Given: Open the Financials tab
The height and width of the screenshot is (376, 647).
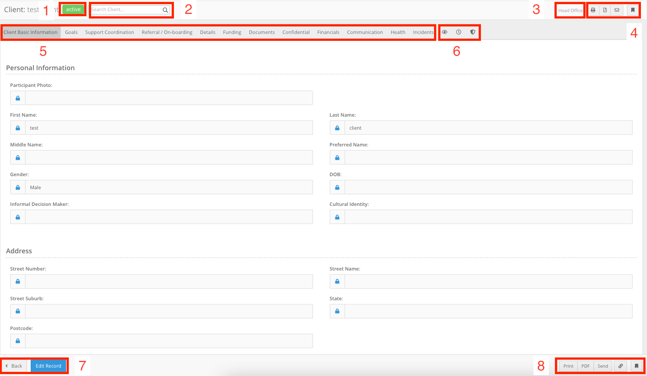Looking at the screenshot, I should 328,32.
